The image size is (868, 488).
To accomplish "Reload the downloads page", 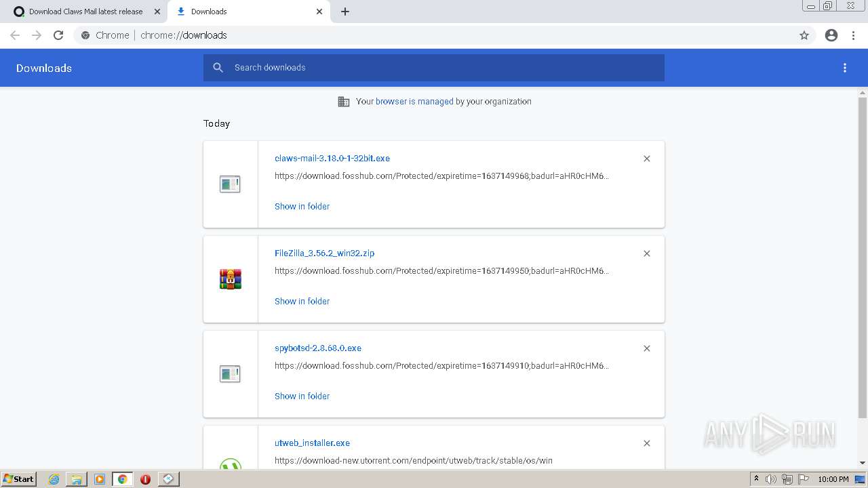I will (58, 35).
